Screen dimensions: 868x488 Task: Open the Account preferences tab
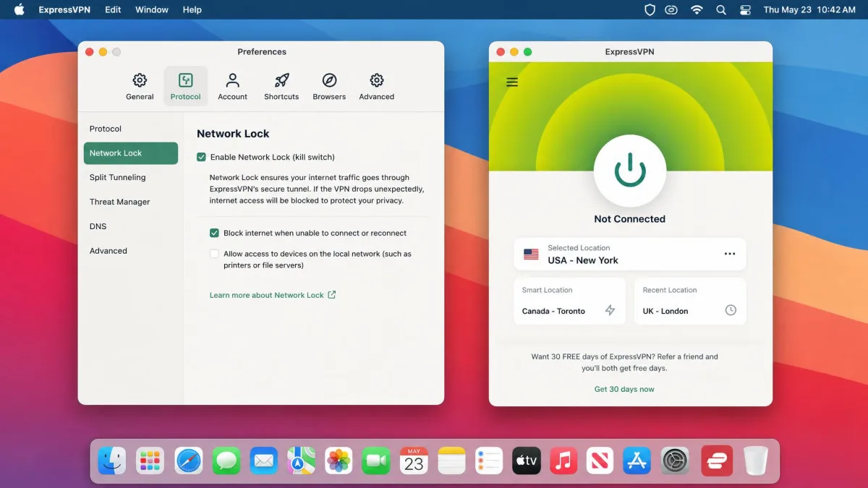click(232, 87)
